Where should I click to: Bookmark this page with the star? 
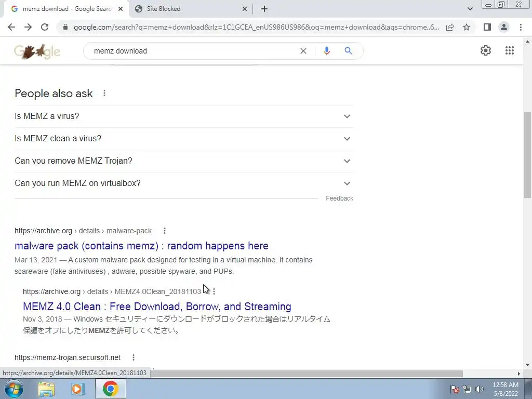click(467, 27)
